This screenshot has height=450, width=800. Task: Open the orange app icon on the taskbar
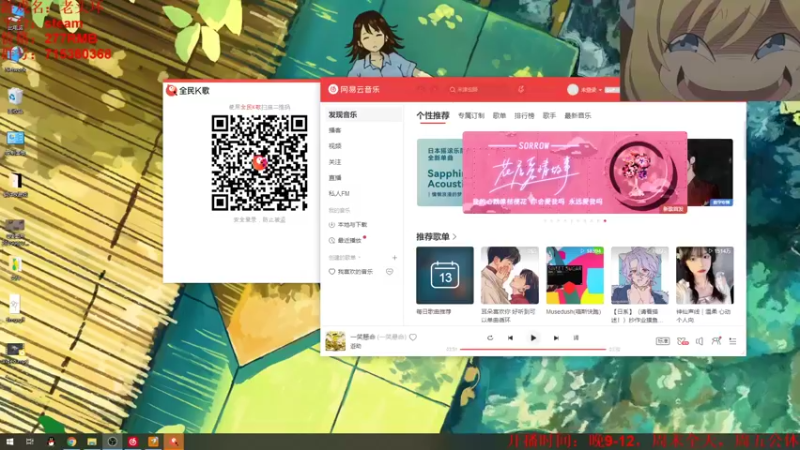[x=154, y=442]
